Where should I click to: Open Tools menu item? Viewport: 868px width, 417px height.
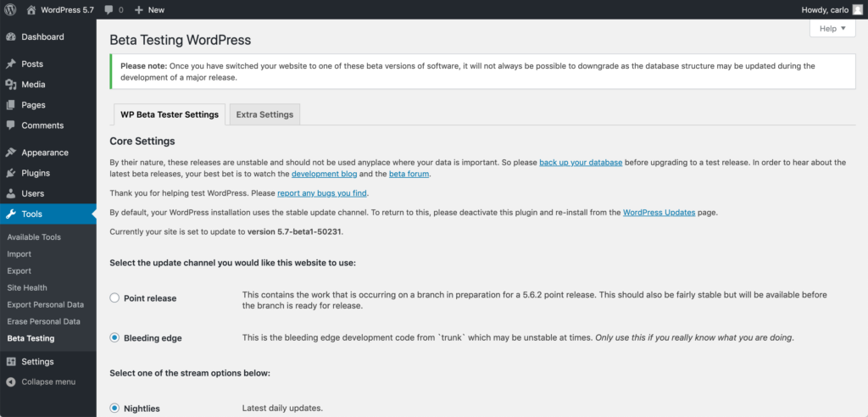tap(48, 214)
